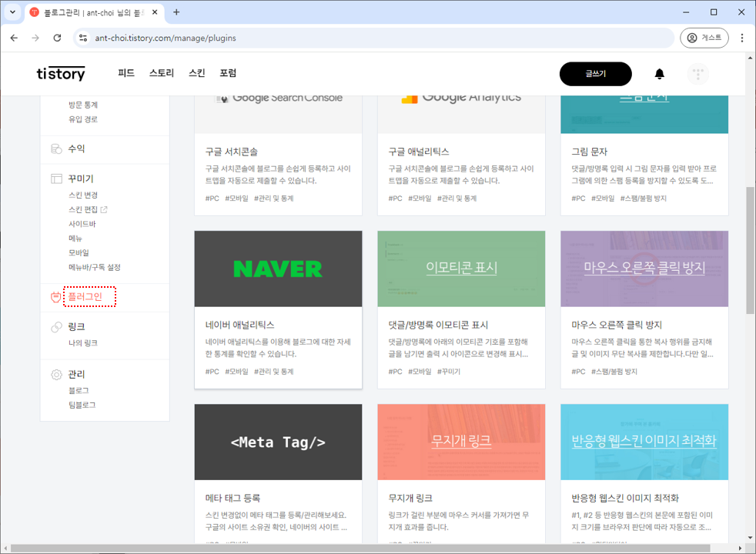Open the tab search dropdown arrow

click(12, 12)
